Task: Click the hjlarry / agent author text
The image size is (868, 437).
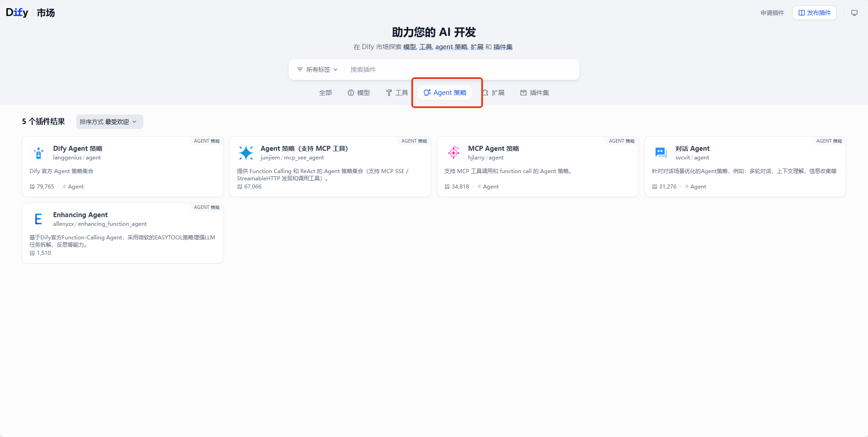Action: (x=486, y=158)
